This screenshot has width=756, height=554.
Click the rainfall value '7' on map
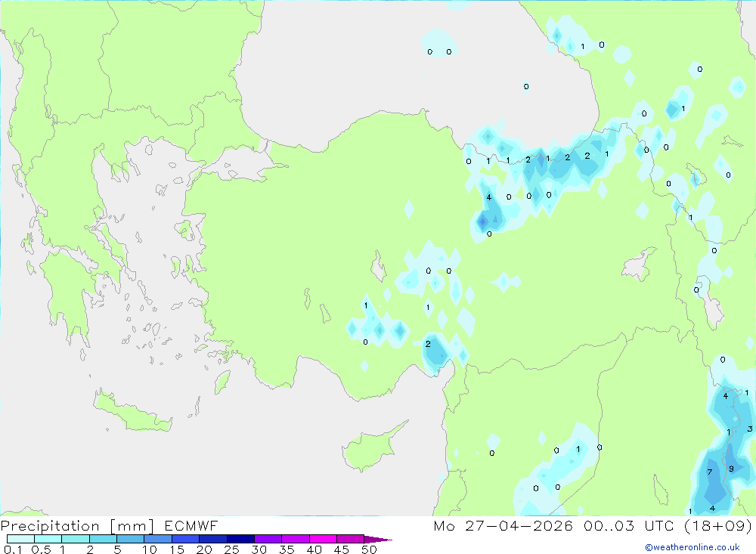click(709, 472)
